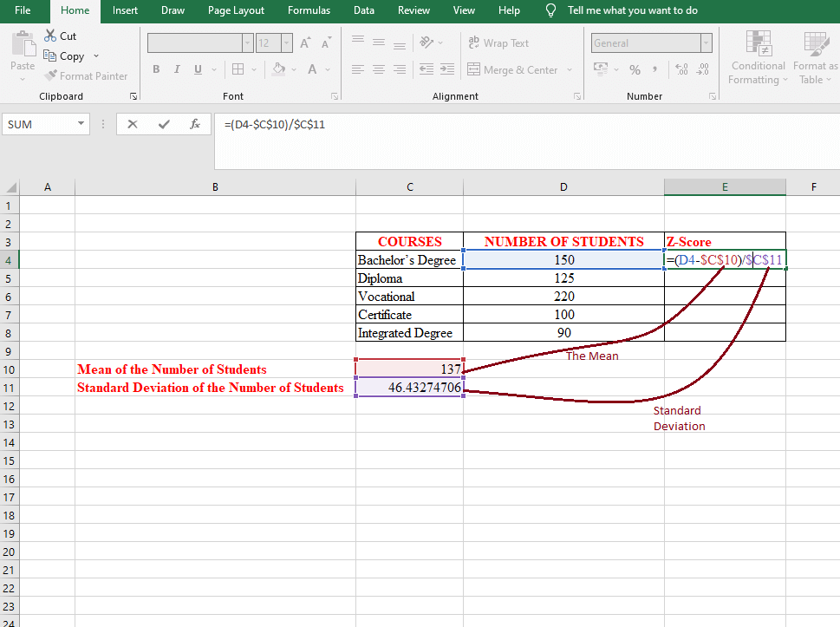
Task: Click the Percent Style icon
Action: [x=635, y=69]
